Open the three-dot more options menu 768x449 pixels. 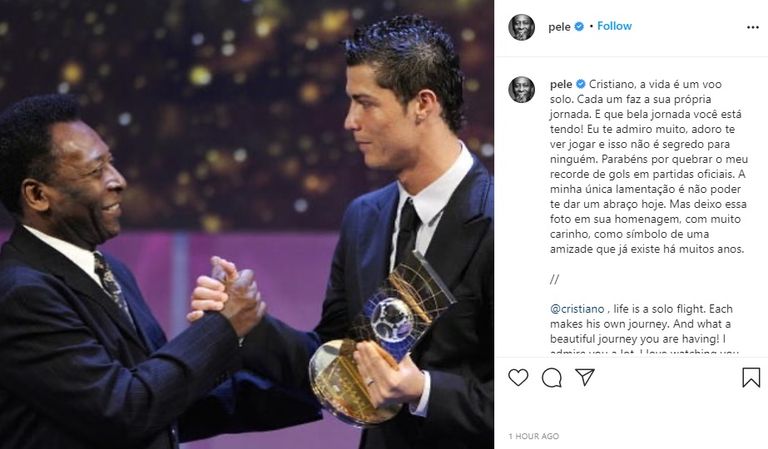coord(752,27)
